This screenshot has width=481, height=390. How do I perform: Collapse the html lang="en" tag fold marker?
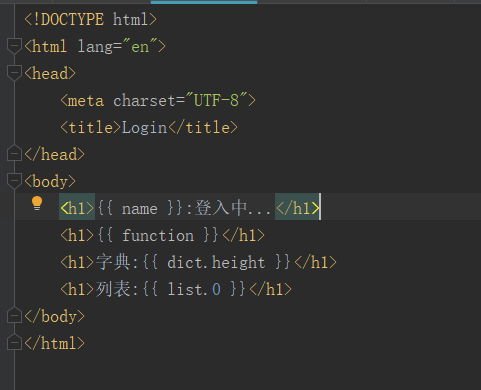point(14,46)
